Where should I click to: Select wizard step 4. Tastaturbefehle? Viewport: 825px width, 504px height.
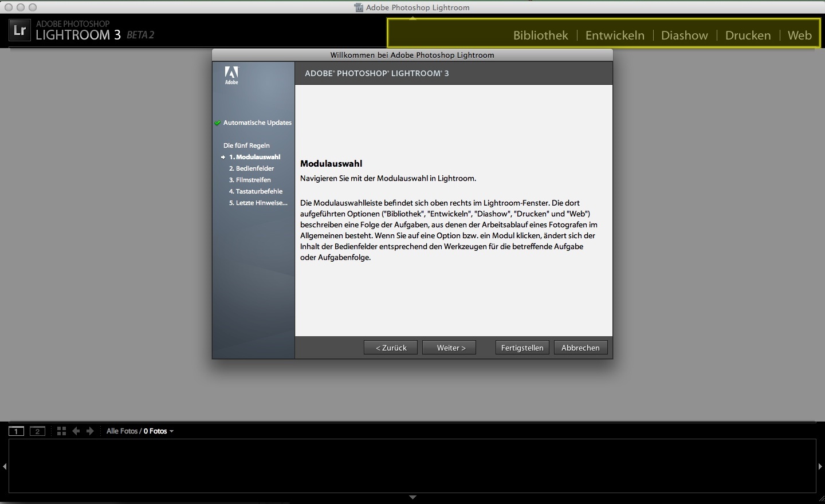pos(256,191)
